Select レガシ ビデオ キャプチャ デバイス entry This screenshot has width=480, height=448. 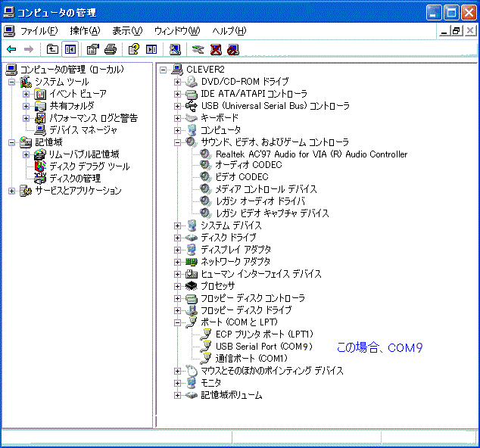click(x=272, y=213)
